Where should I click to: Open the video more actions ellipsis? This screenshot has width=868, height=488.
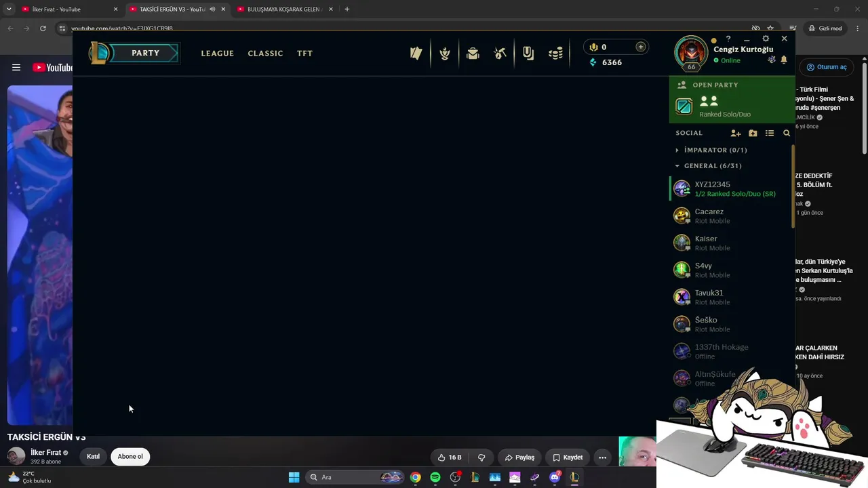click(x=602, y=457)
